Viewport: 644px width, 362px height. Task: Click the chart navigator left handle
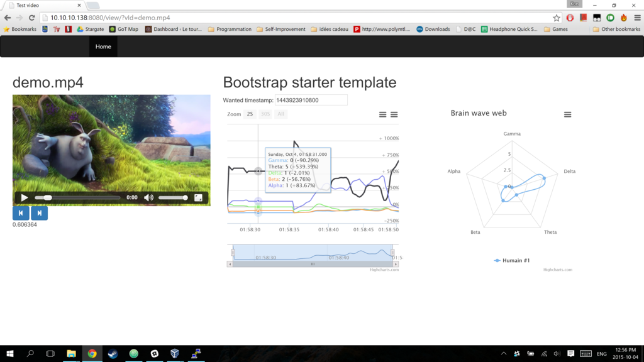point(233,252)
